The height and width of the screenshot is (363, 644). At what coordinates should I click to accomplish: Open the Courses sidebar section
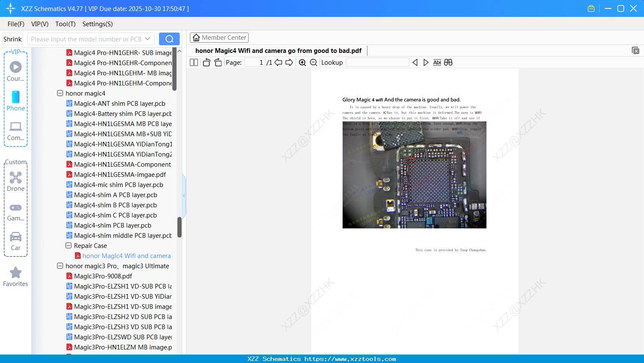tap(16, 71)
